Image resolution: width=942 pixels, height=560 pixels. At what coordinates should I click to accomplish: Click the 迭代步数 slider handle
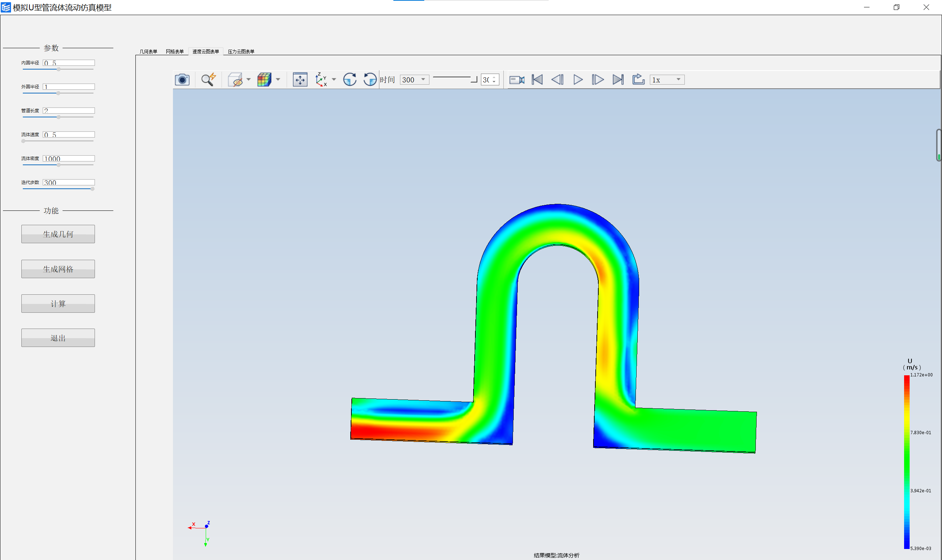click(92, 189)
